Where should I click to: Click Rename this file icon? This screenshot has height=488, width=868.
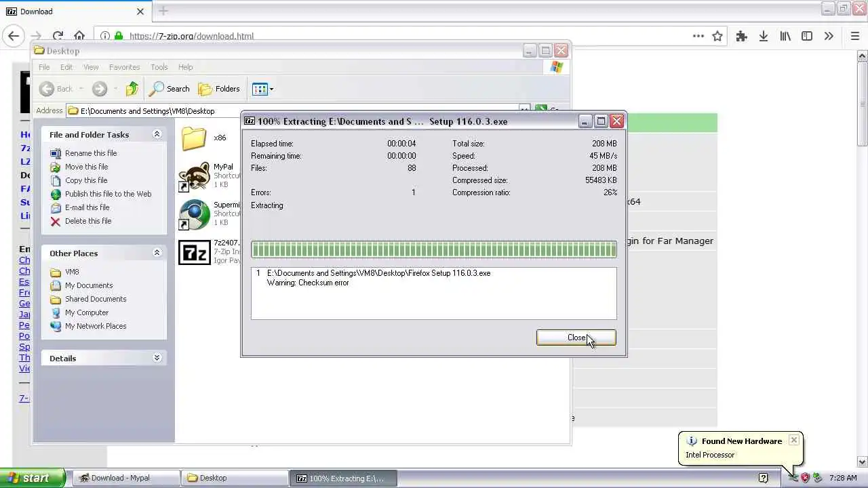point(56,153)
